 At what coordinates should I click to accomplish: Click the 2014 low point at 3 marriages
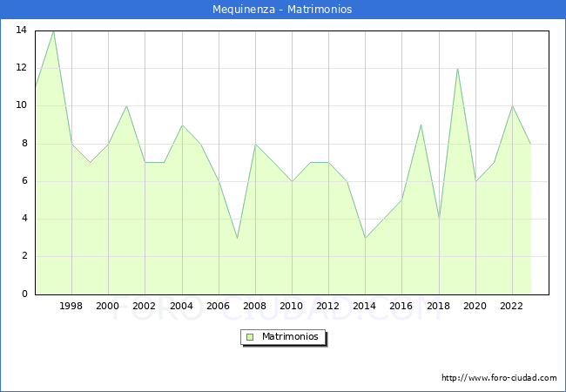tap(365, 238)
